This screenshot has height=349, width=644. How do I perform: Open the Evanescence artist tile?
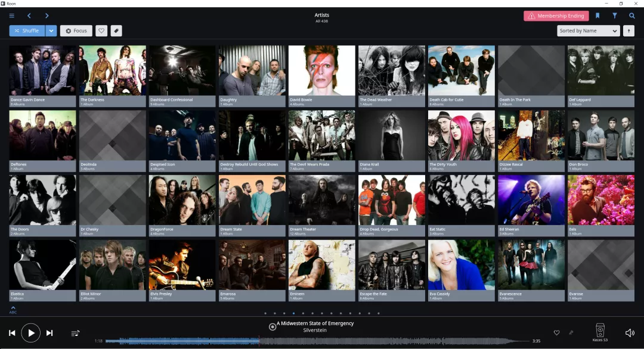pyautogui.click(x=531, y=270)
